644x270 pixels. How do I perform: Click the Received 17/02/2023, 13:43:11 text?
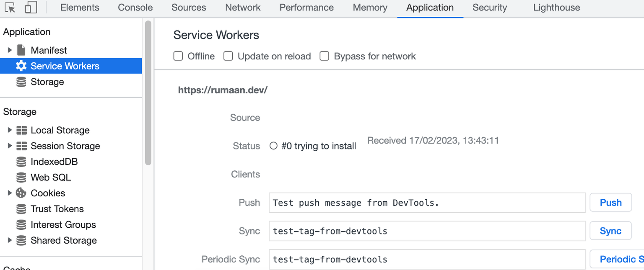pos(433,141)
